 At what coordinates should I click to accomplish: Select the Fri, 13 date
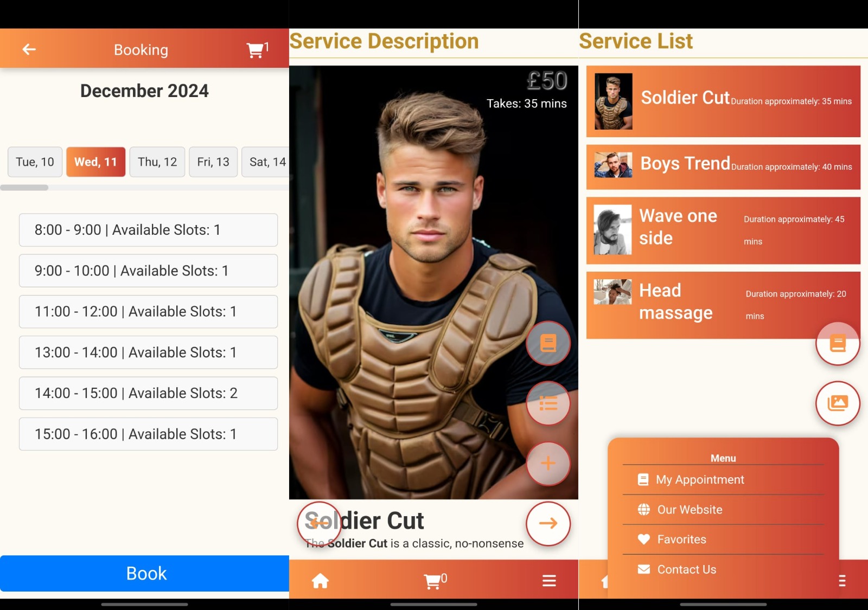213,162
